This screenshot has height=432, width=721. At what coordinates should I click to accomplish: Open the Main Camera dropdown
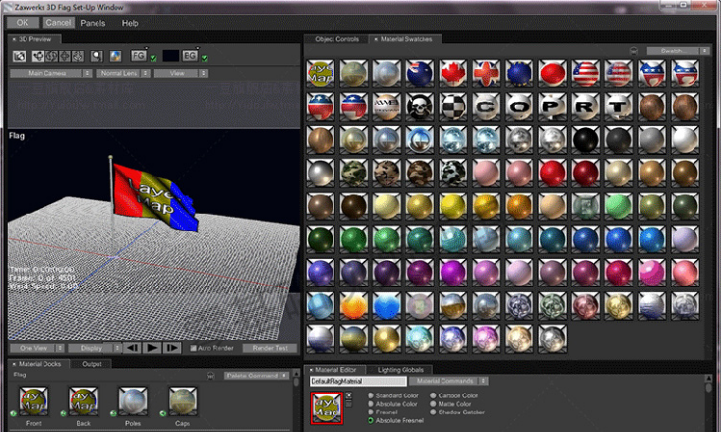[x=51, y=73]
